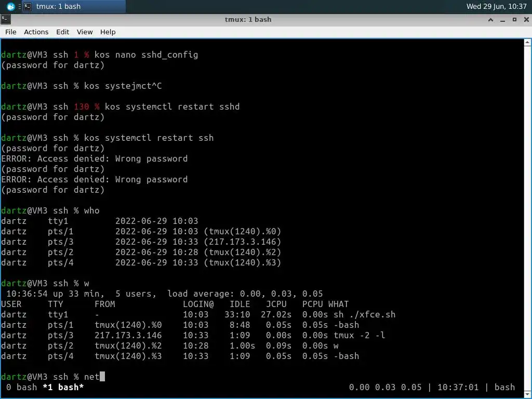Image resolution: width=532 pixels, height=399 pixels.
Task: Open the Help menu
Action: pos(108,32)
